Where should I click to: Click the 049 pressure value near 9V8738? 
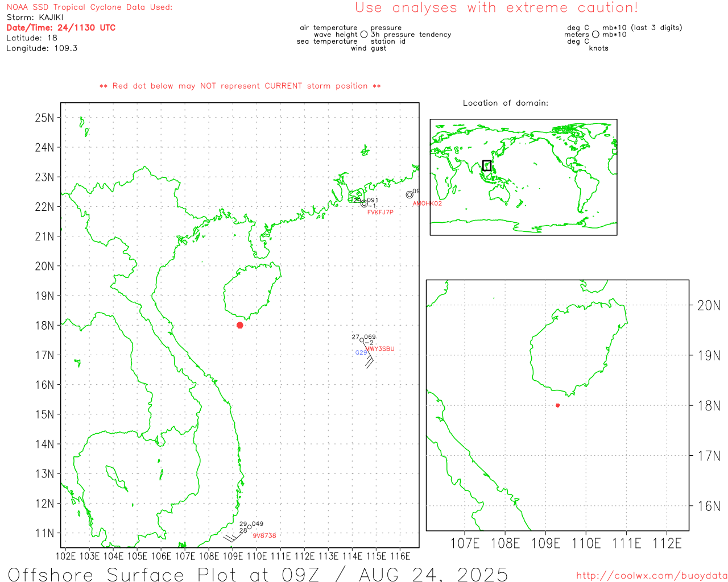[258, 524]
